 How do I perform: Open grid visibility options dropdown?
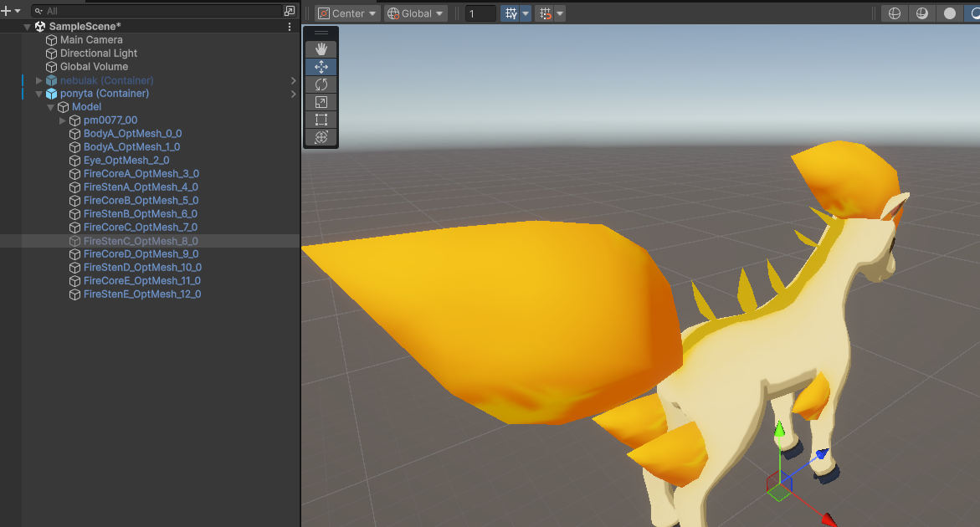tap(526, 13)
